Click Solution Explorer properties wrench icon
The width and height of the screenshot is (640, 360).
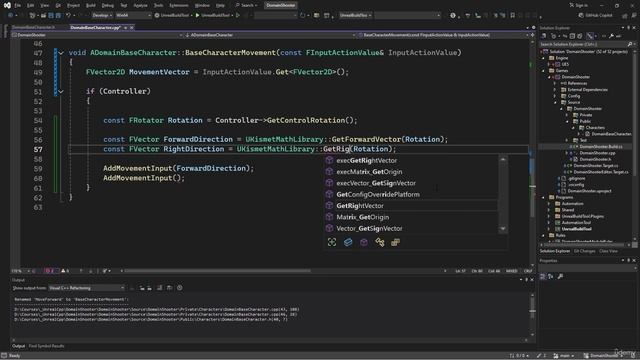pos(611,36)
